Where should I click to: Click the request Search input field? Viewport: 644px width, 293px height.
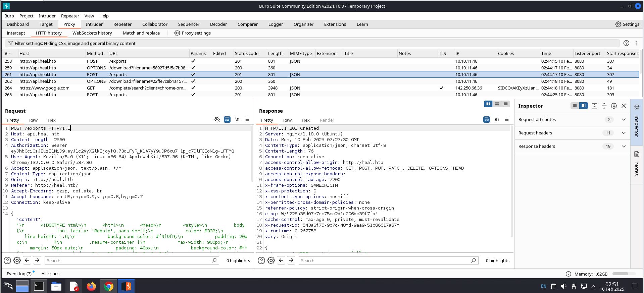(x=129, y=260)
